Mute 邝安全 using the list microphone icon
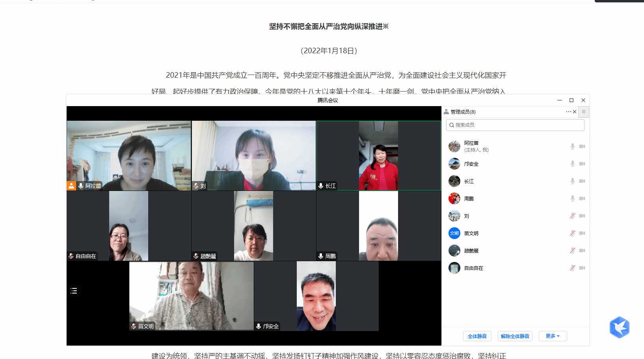 [x=572, y=164]
